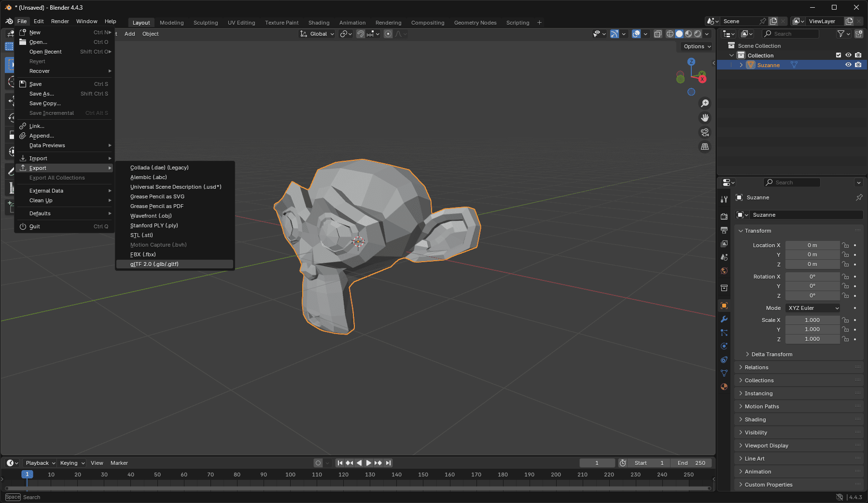Hide Suzanne in viewport via eye icon
This screenshot has width=868, height=503.
848,65
